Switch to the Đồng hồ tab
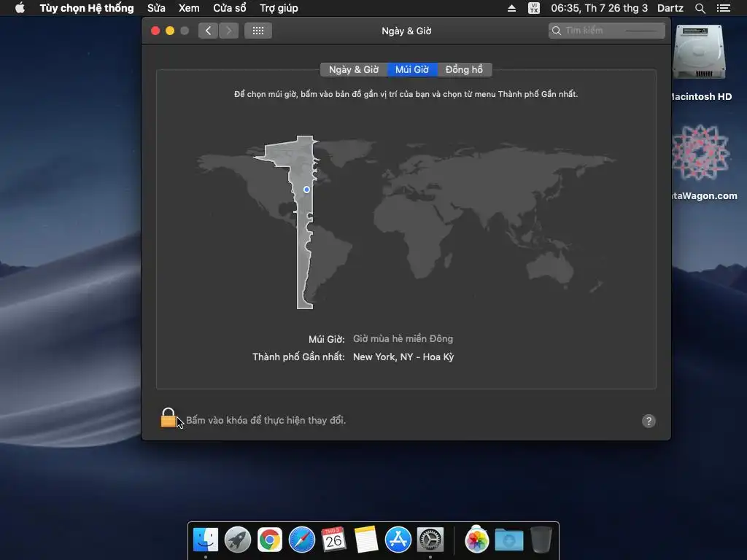Image resolution: width=747 pixels, height=560 pixels. [x=464, y=69]
